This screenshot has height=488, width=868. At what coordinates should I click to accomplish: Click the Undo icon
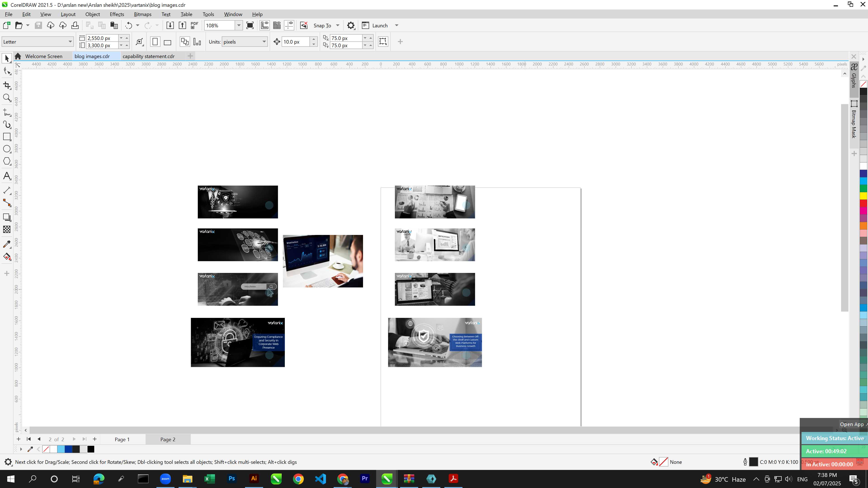pos(128,25)
